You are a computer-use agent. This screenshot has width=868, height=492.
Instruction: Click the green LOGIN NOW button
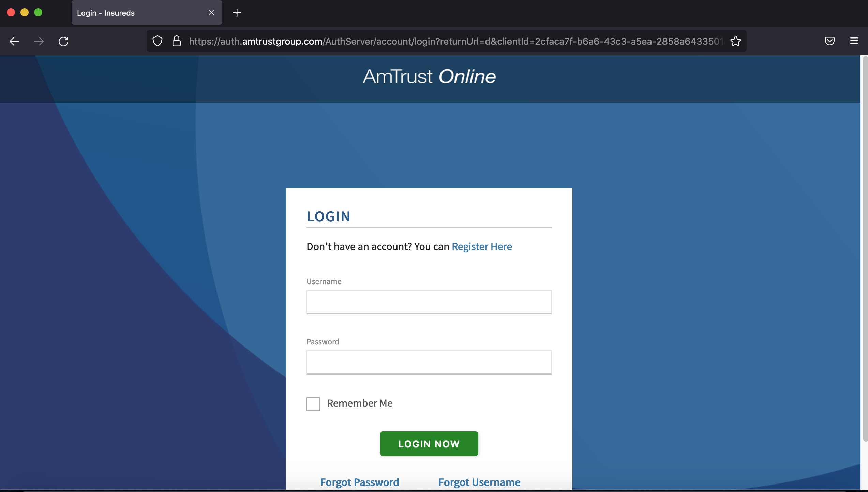coord(429,443)
